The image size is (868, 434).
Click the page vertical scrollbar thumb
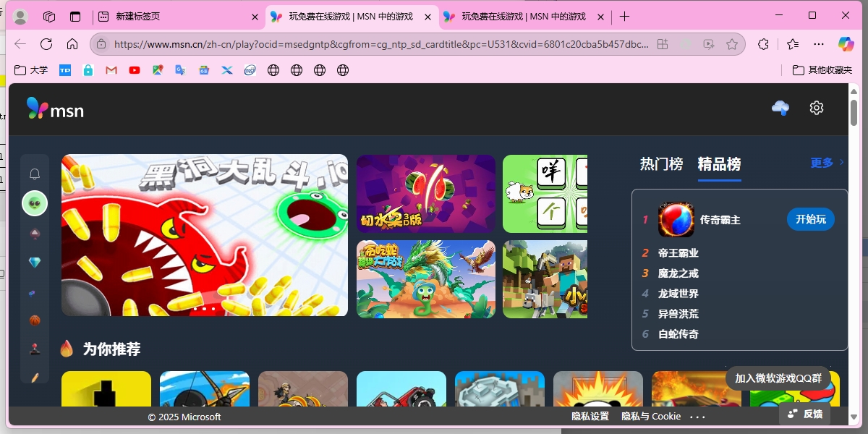[x=854, y=112]
